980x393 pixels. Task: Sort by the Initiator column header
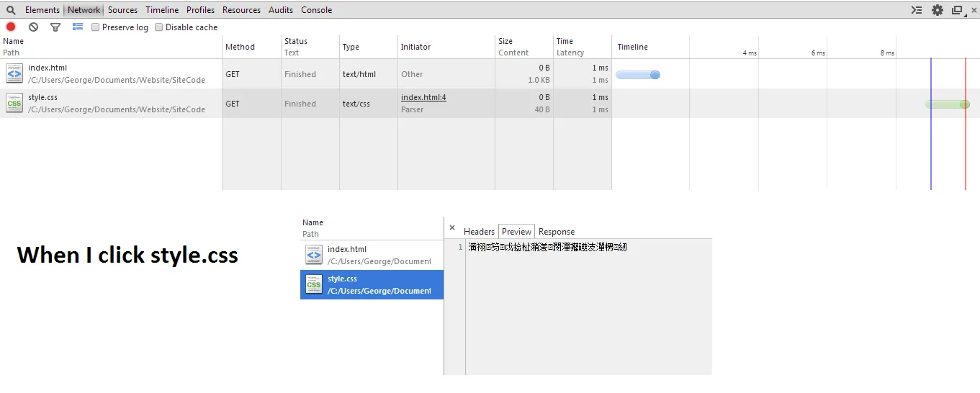pos(446,47)
